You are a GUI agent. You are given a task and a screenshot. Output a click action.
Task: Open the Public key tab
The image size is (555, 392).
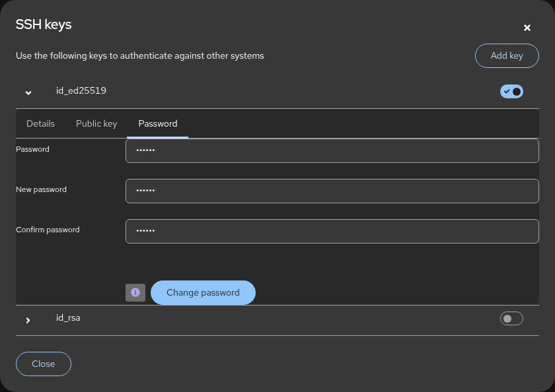[96, 123]
